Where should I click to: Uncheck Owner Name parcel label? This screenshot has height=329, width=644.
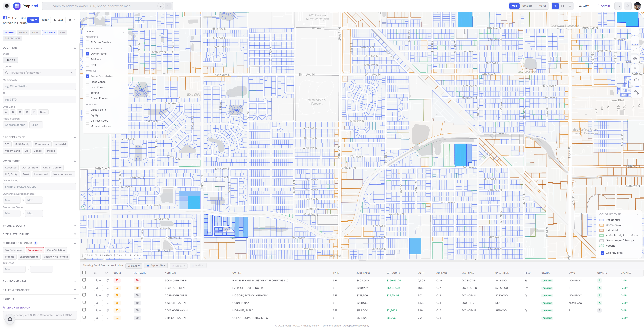tap(87, 54)
